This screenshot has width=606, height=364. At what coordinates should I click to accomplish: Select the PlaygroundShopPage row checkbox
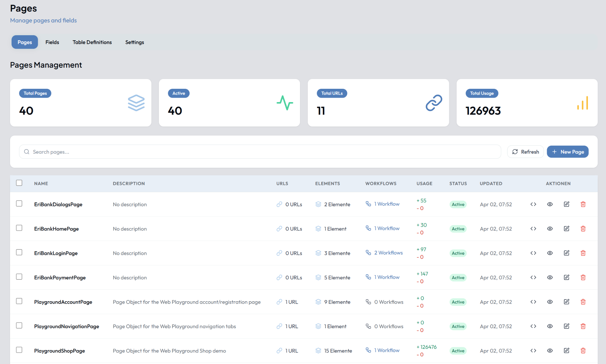click(x=19, y=350)
